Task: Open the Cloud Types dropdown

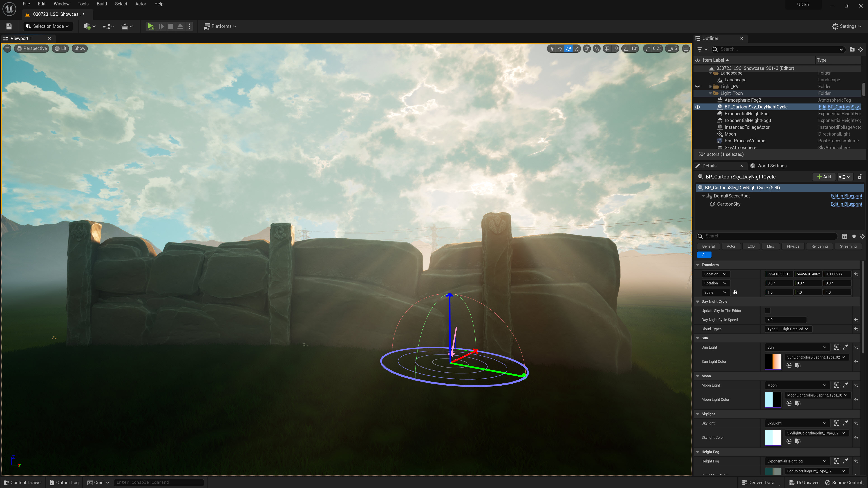Action: point(788,329)
